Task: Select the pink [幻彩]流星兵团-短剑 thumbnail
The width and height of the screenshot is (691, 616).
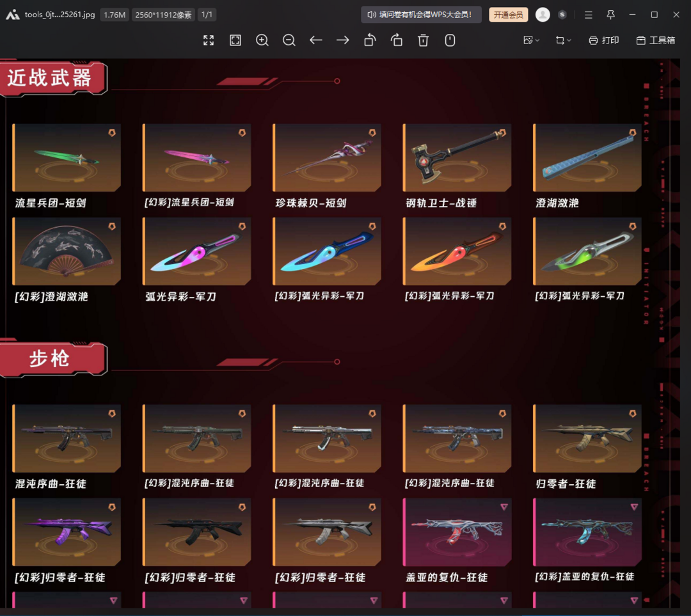Action: (x=197, y=158)
